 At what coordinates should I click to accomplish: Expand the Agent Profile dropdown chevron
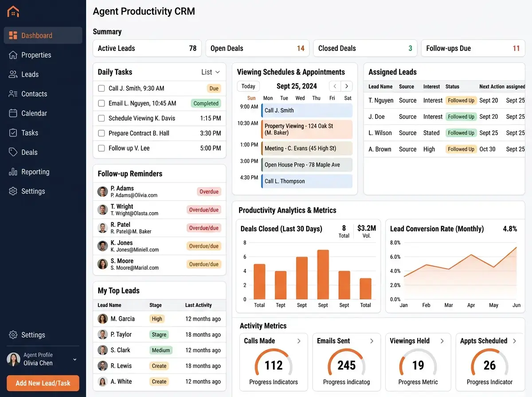(74, 360)
